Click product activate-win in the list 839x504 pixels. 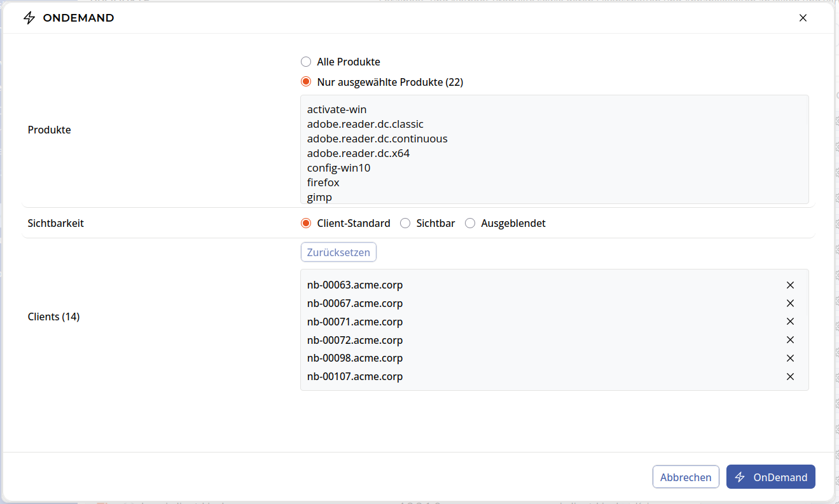336,109
